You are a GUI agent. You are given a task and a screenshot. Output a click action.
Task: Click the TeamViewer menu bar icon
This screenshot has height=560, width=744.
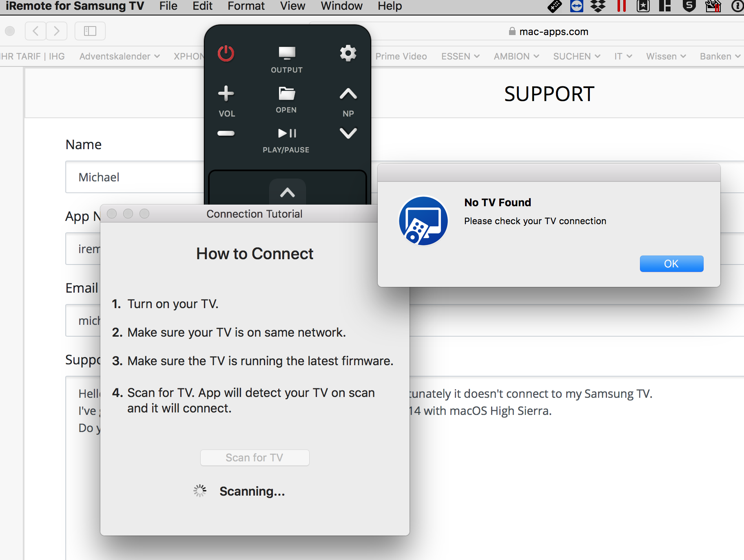576,6
